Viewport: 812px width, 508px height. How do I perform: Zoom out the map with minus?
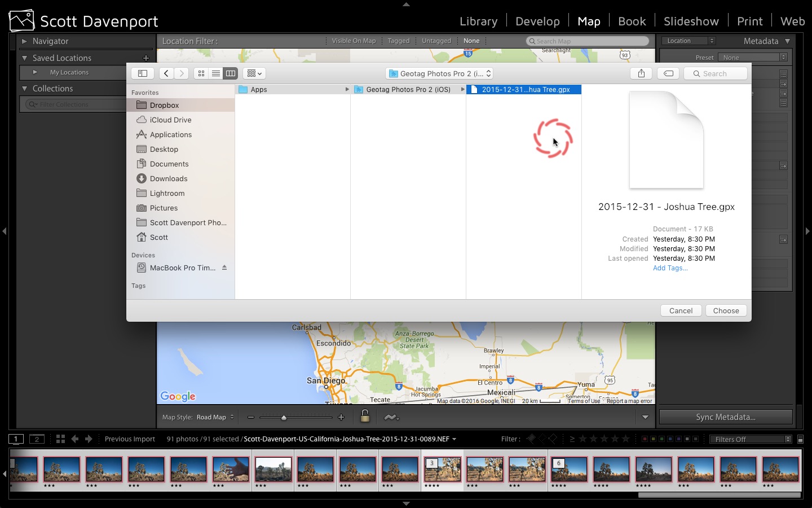pos(251,417)
